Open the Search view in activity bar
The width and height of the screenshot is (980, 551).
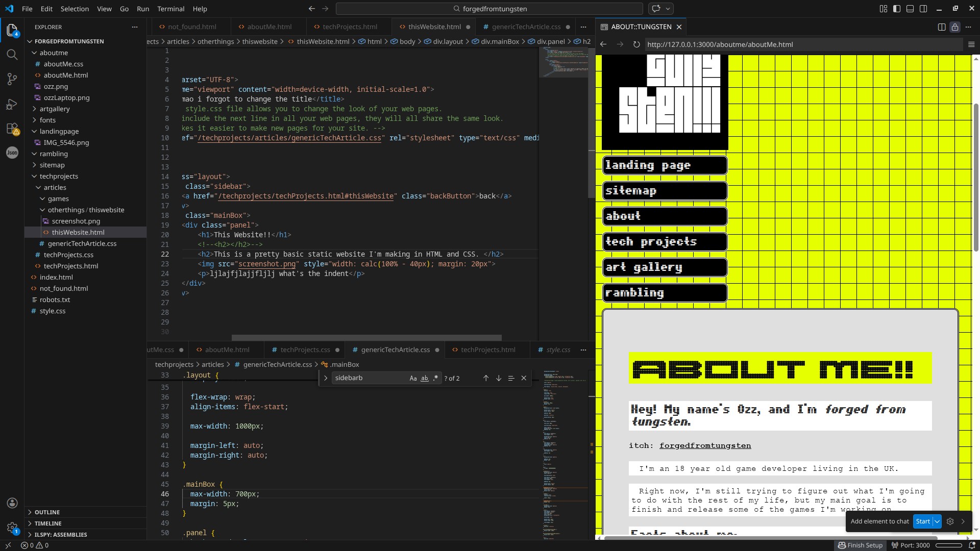coord(12,55)
